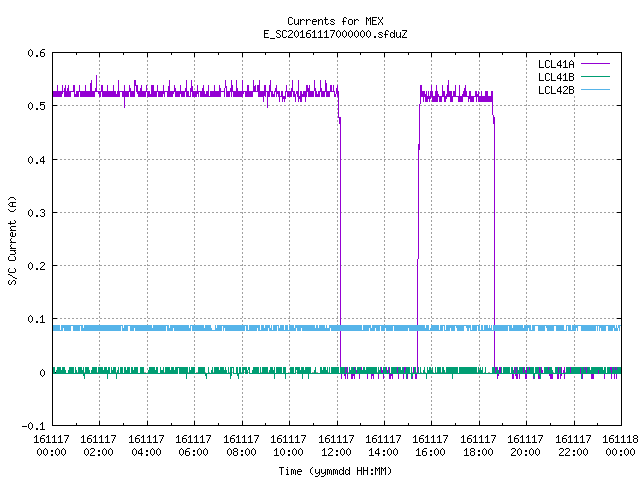Viewport: 640px width, 480px height.
Task: Click the 161117 10:00 x-axis tick label
Action: pyautogui.click(x=289, y=446)
